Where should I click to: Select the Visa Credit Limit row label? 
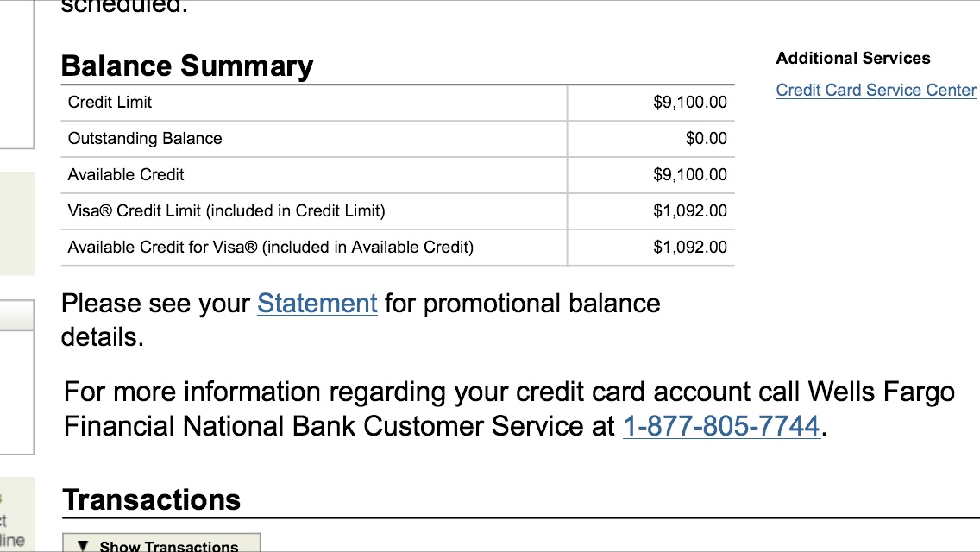[226, 211]
